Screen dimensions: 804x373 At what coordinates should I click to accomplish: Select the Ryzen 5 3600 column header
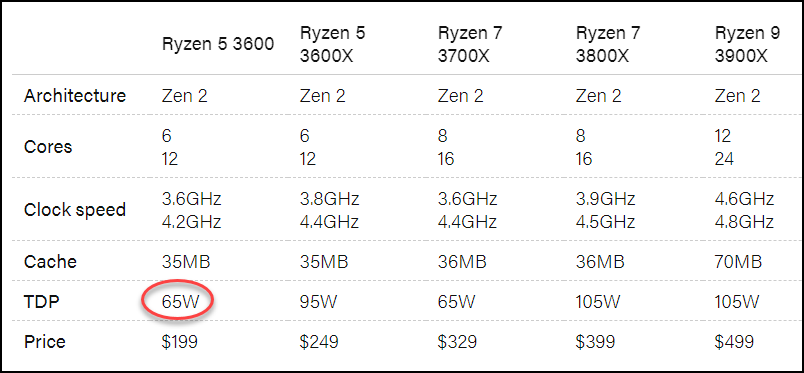218,44
